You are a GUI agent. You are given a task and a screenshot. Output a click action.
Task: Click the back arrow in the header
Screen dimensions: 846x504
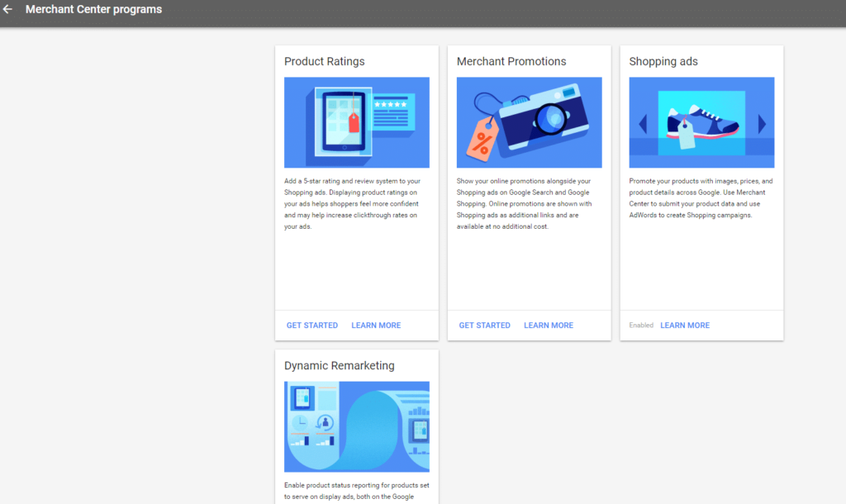pyautogui.click(x=8, y=10)
